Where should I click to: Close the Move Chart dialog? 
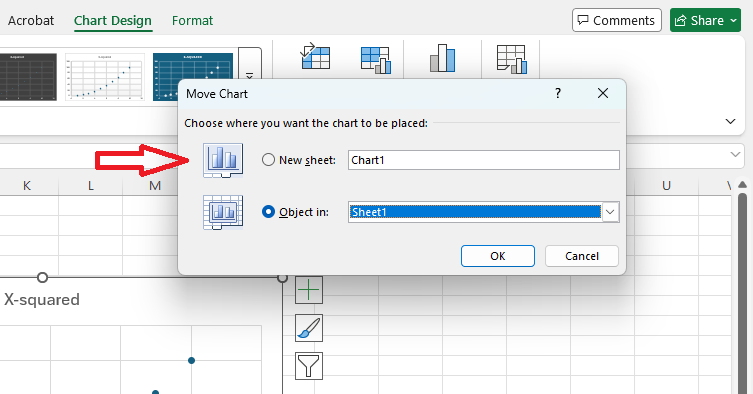(x=603, y=93)
